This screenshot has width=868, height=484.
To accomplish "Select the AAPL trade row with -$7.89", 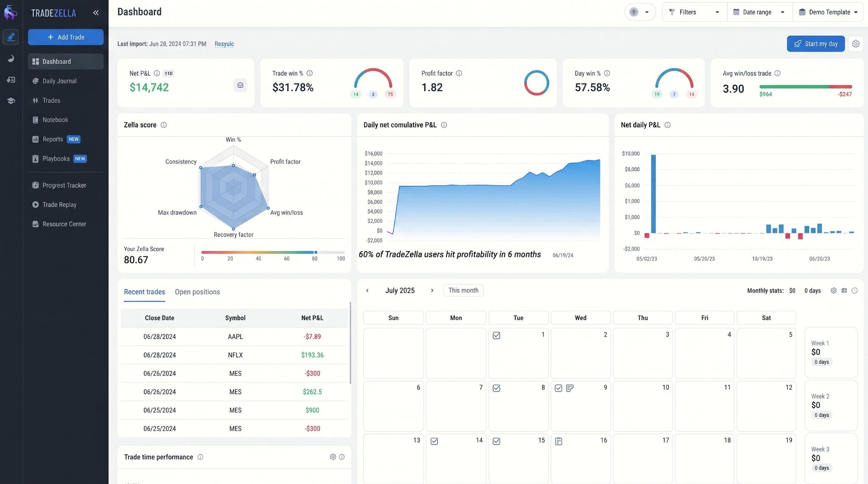I will 234,337.
